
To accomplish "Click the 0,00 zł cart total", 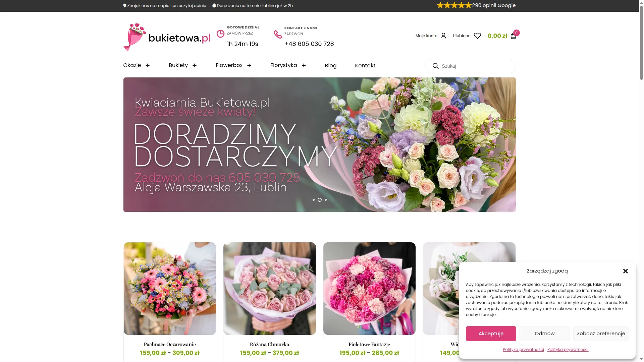I will [497, 36].
